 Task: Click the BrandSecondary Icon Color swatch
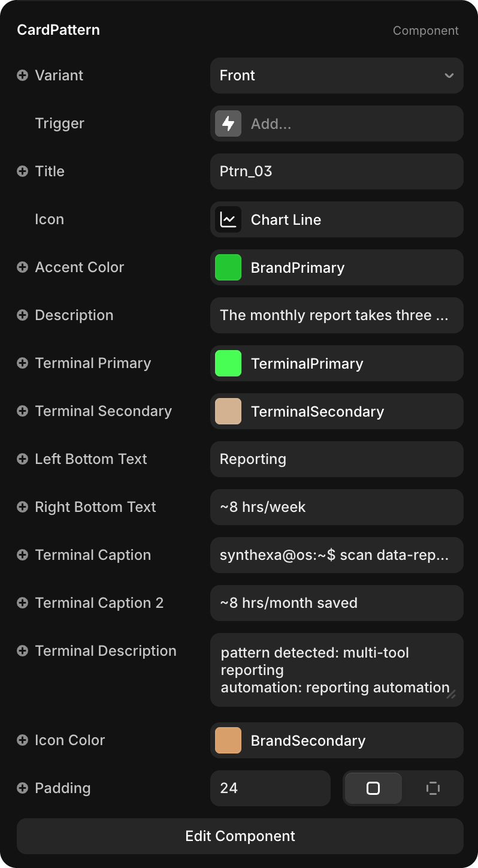coord(228,740)
